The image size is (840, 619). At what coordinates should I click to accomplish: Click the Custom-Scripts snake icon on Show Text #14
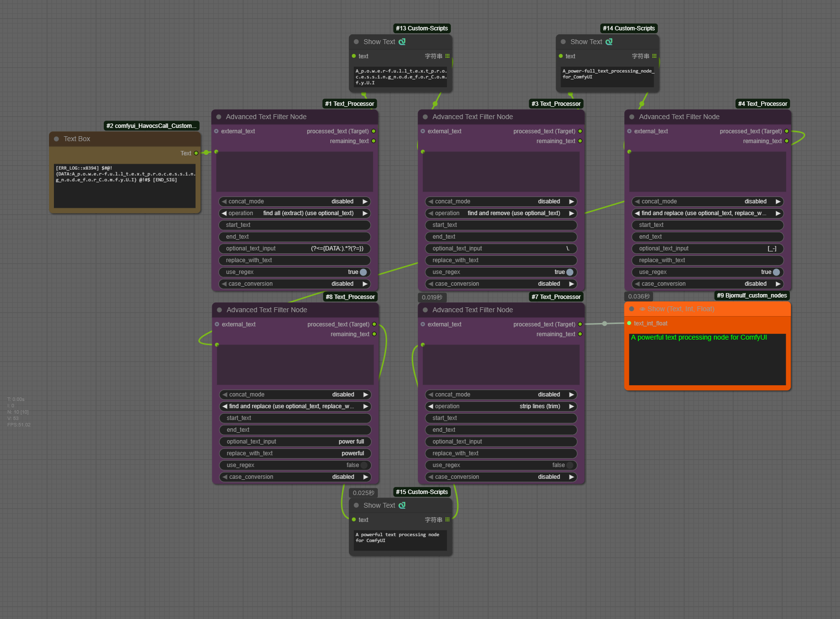click(x=609, y=42)
